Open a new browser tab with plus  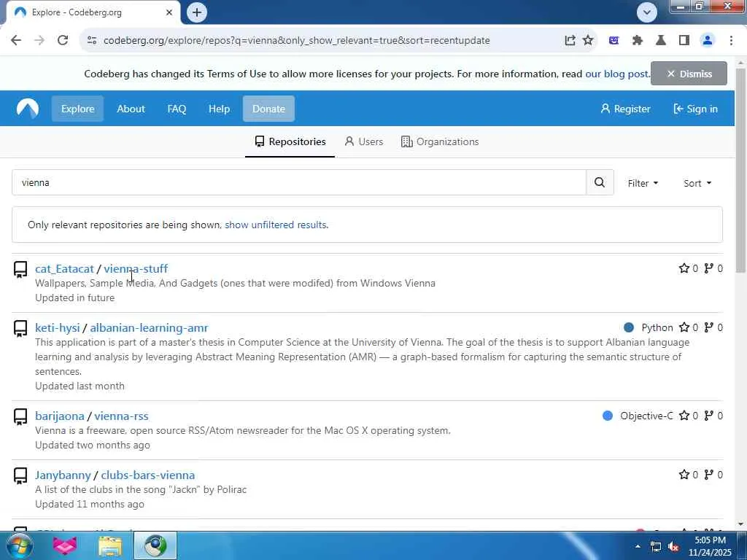197,12
